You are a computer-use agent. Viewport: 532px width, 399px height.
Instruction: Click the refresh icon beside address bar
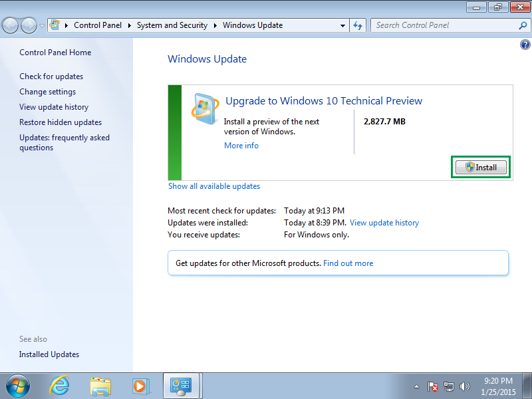click(x=358, y=25)
